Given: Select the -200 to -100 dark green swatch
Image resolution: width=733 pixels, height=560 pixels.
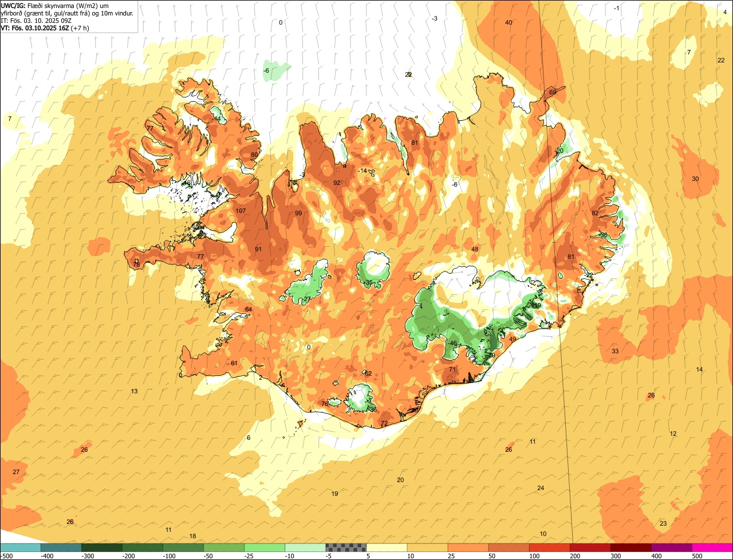Looking at the screenshot, I should (143, 547).
